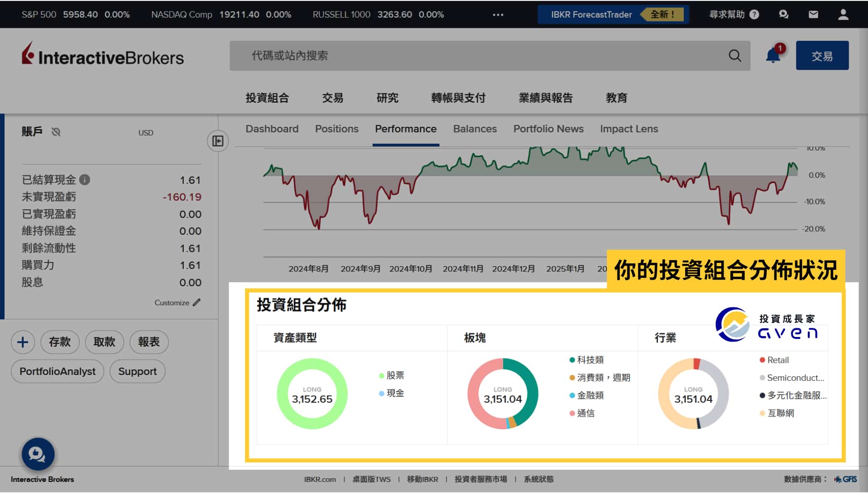The image size is (868, 493).
Task: Click the 資產類型 donut chart
Action: pos(312,393)
